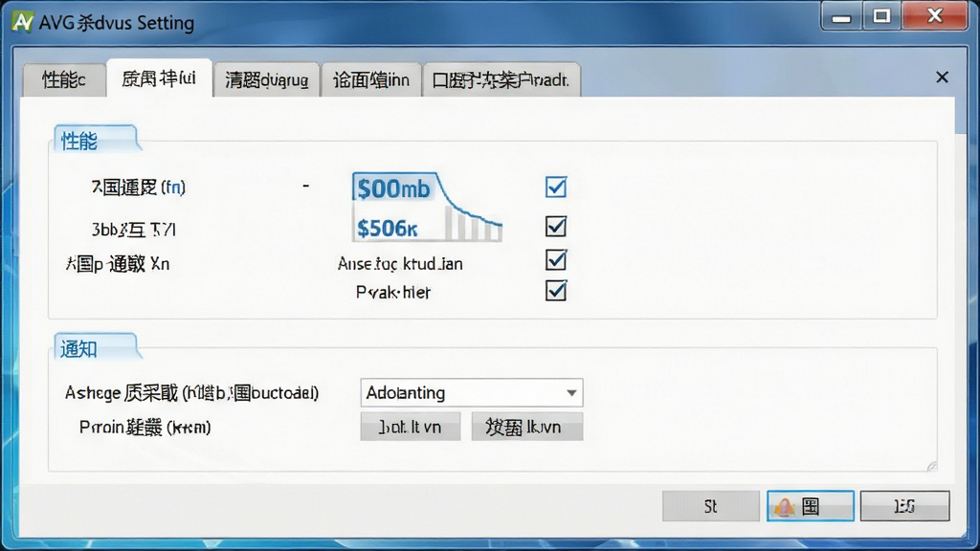Click the St button at the bottom
The height and width of the screenshot is (551, 980).
pyautogui.click(x=711, y=506)
